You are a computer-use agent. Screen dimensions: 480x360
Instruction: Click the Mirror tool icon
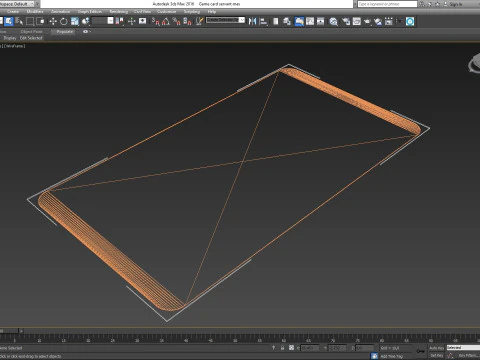pyautogui.click(x=252, y=22)
